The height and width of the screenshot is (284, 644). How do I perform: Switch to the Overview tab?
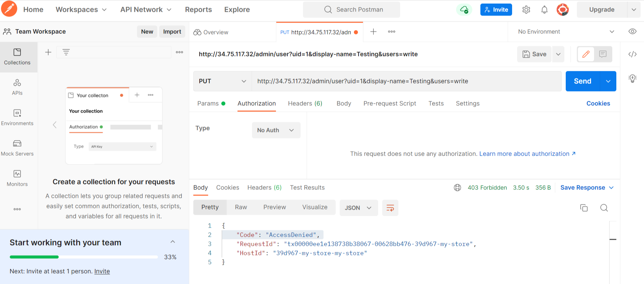click(211, 32)
